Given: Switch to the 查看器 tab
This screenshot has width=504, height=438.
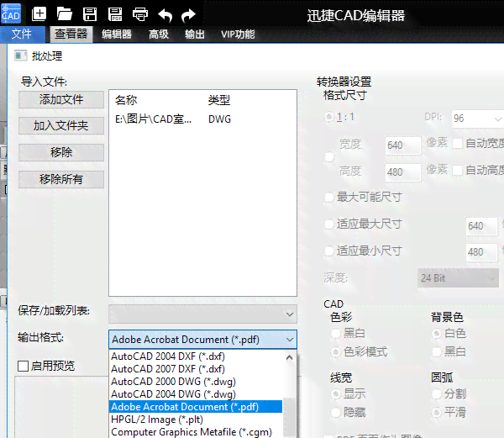Looking at the screenshot, I should 71,34.
